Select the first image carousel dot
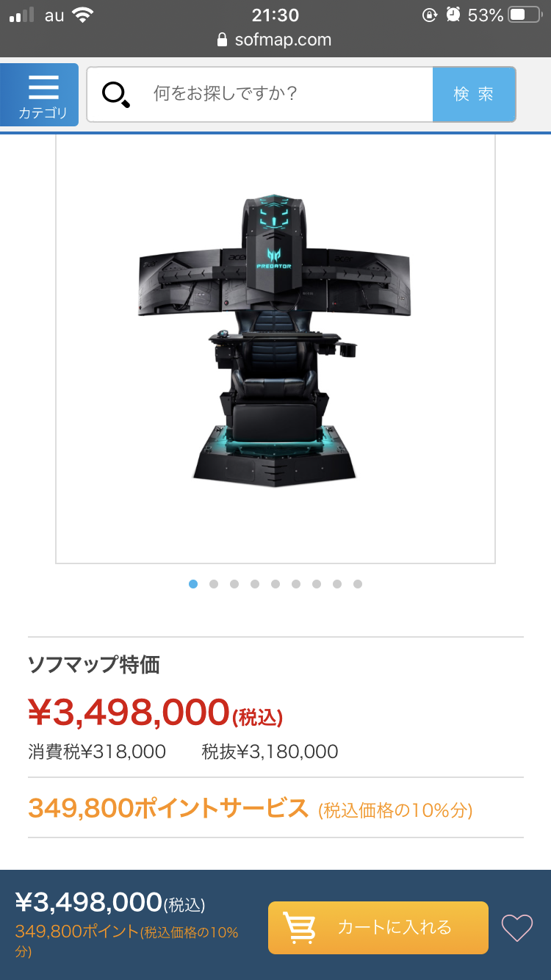 pyautogui.click(x=193, y=584)
